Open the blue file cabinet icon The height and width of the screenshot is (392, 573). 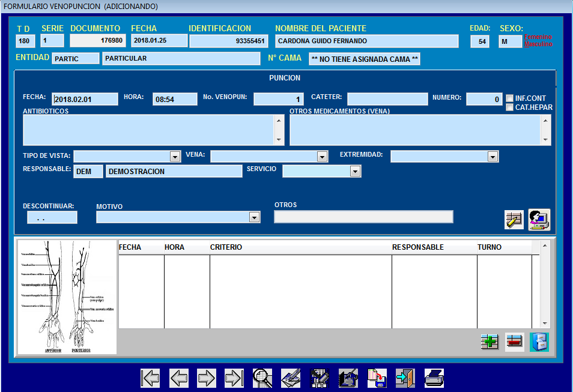539,342
